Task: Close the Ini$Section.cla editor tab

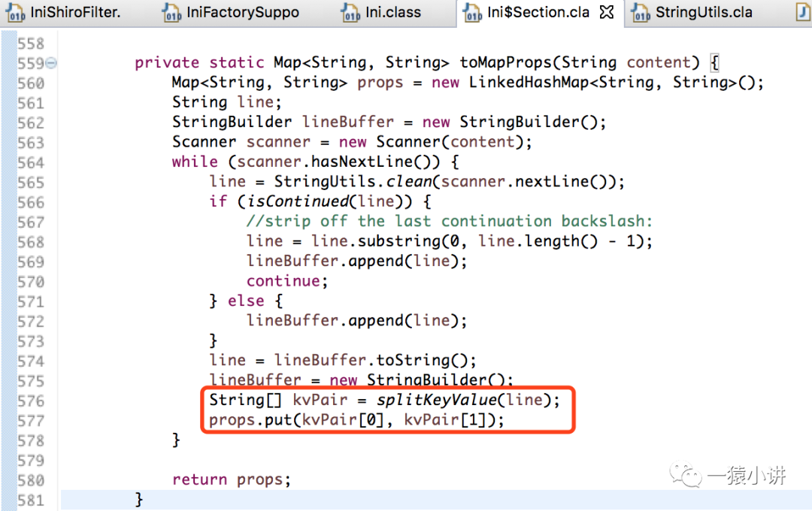Action: [x=607, y=12]
